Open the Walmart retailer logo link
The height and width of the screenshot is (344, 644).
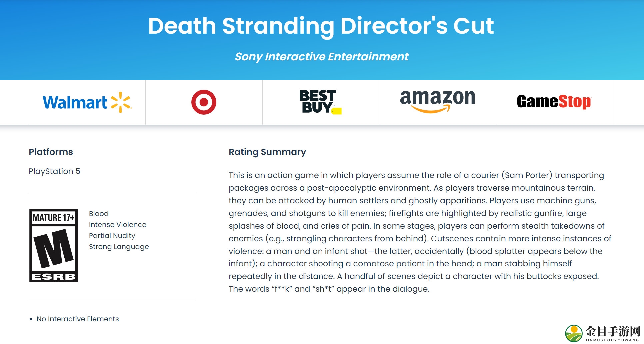[87, 102]
